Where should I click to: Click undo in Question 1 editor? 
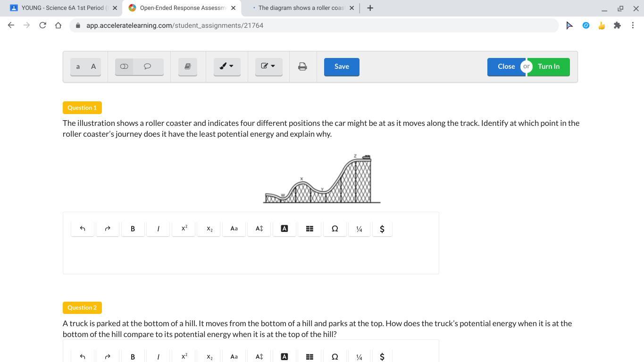click(83, 229)
